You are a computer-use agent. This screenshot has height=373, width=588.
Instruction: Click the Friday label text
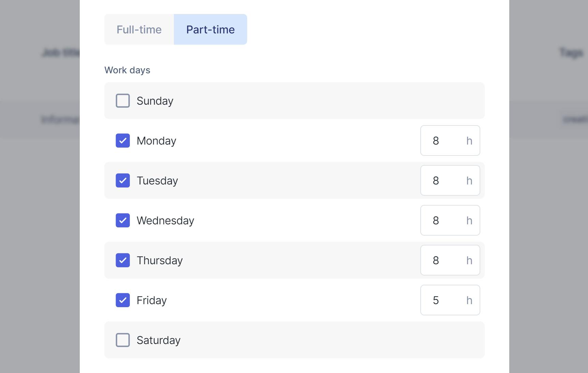point(152,300)
